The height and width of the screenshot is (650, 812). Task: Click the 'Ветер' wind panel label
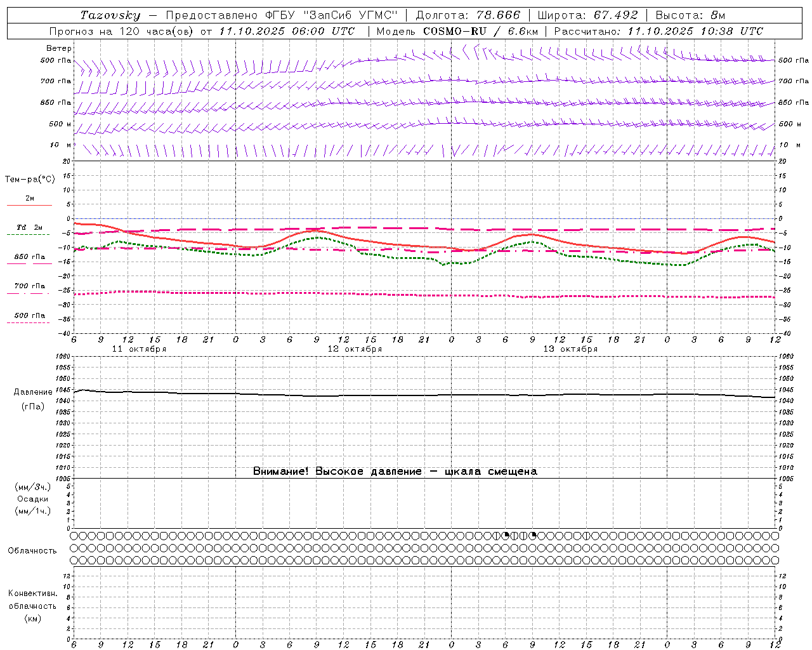pos(59,48)
